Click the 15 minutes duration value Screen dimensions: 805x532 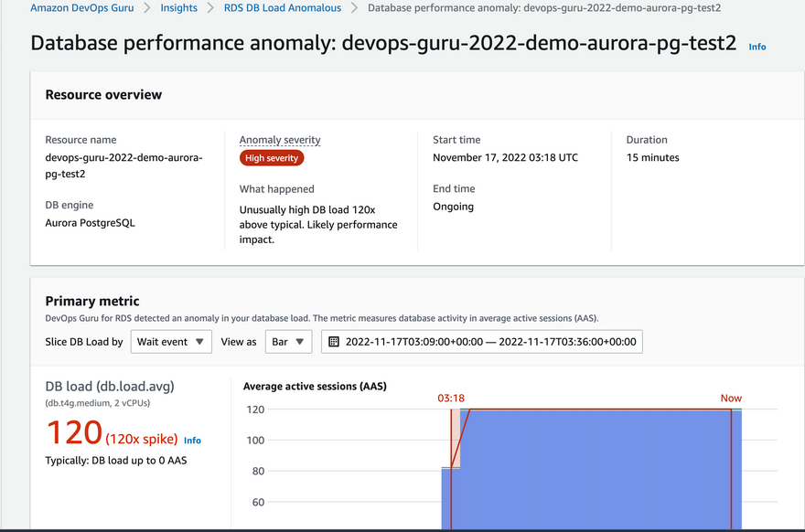tap(652, 157)
